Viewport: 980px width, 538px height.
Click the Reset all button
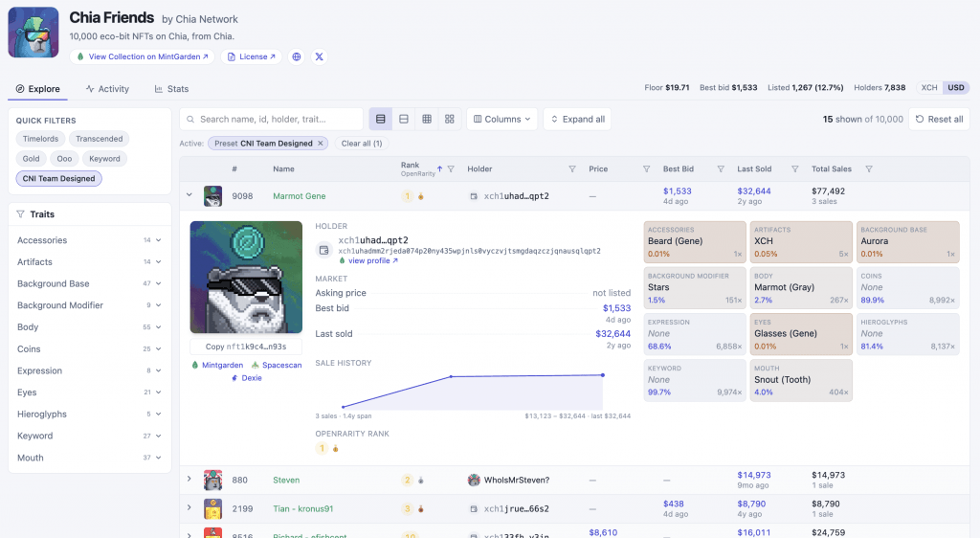tap(940, 119)
